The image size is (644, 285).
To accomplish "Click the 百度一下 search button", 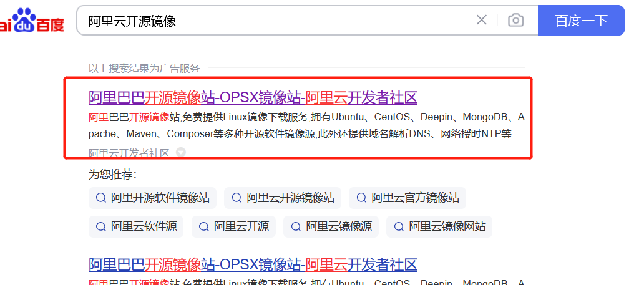I will coord(581,21).
